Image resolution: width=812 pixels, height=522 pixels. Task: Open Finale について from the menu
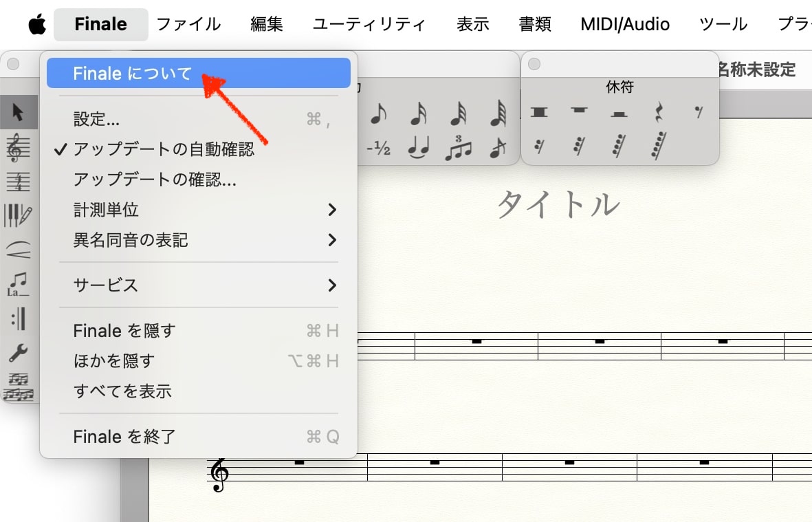point(198,73)
